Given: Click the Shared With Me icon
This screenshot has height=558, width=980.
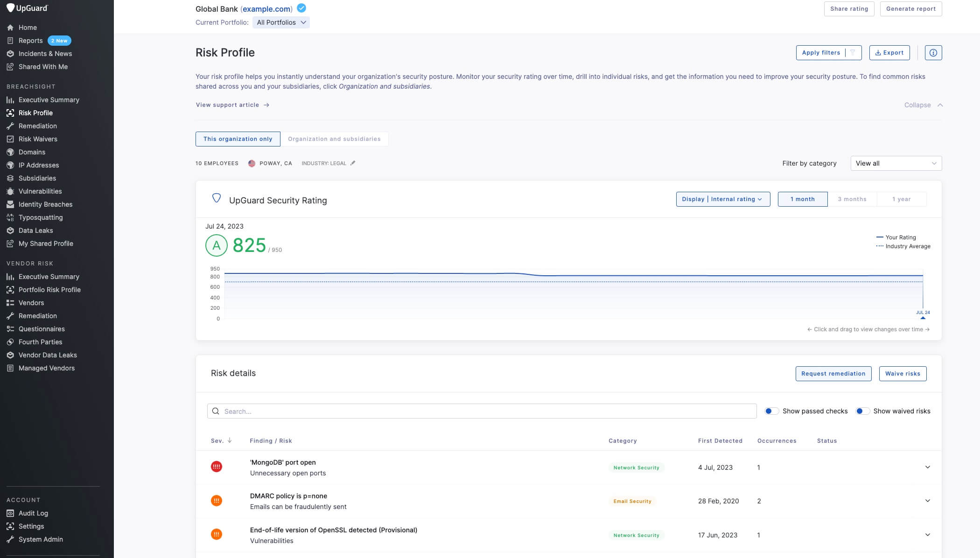Looking at the screenshot, I should (10, 67).
